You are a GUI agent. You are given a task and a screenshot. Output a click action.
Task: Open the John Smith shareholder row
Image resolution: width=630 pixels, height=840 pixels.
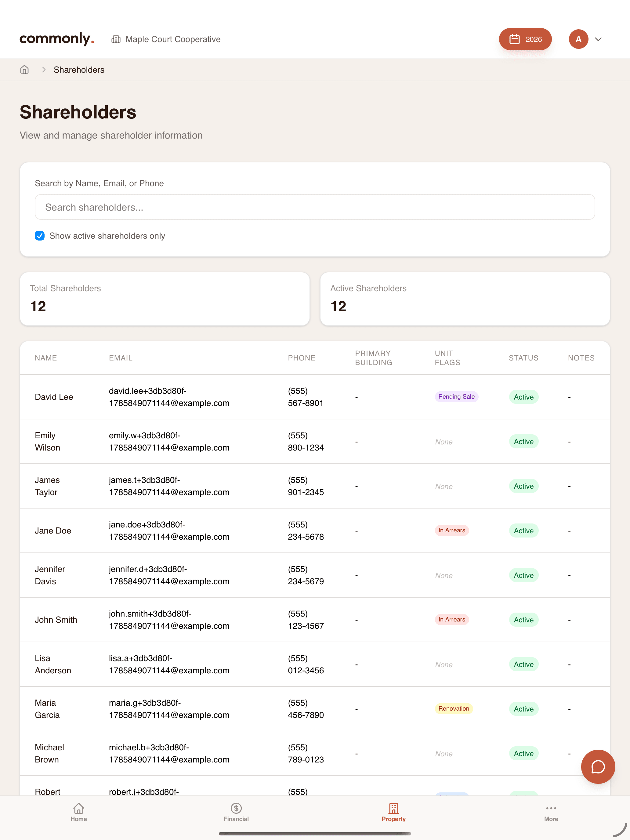point(315,620)
